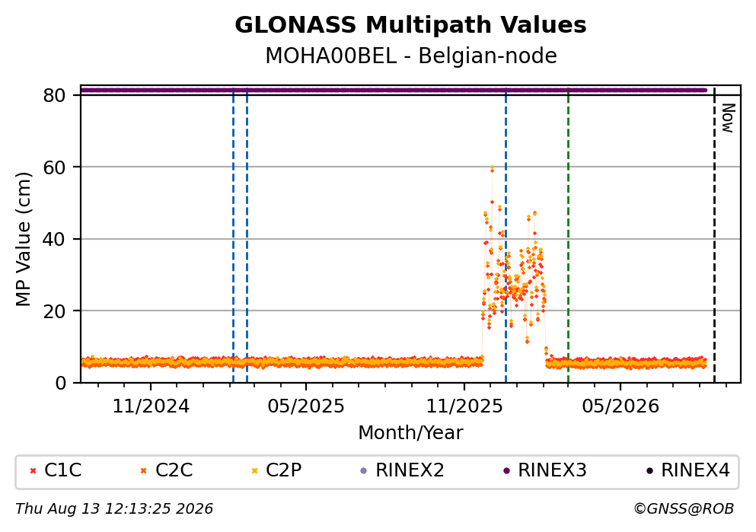Click the y-axis tick label 20
Image resolution: width=756 pixels, height=532 pixels.
54,311
